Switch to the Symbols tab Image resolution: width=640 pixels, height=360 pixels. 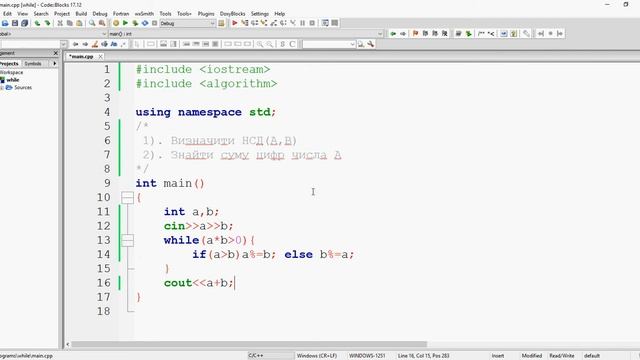point(33,64)
